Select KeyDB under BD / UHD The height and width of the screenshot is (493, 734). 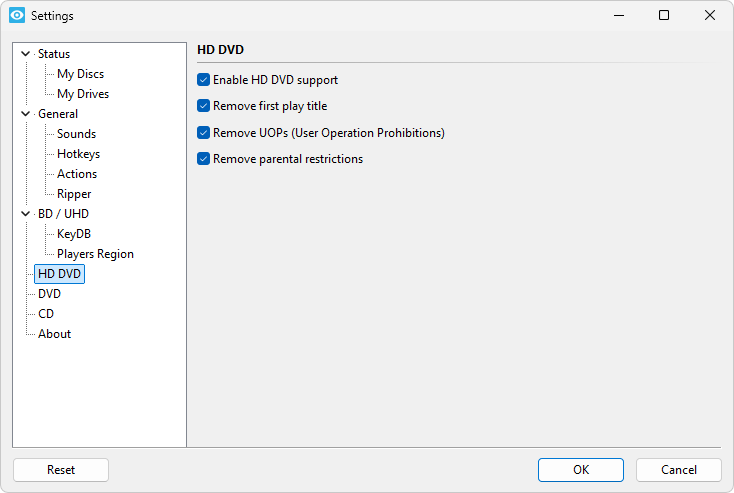tap(74, 234)
